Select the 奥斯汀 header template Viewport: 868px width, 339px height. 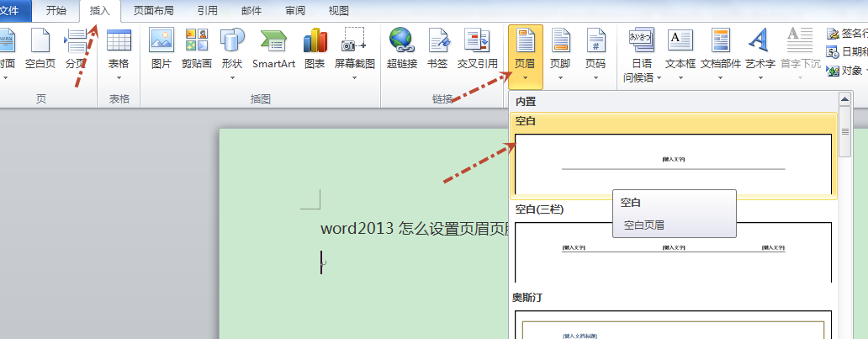pyautogui.click(x=673, y=315)
